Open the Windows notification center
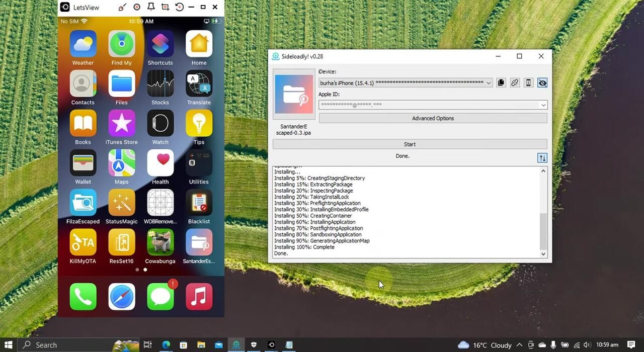This screenshot has width=644, height=352. 631,345
